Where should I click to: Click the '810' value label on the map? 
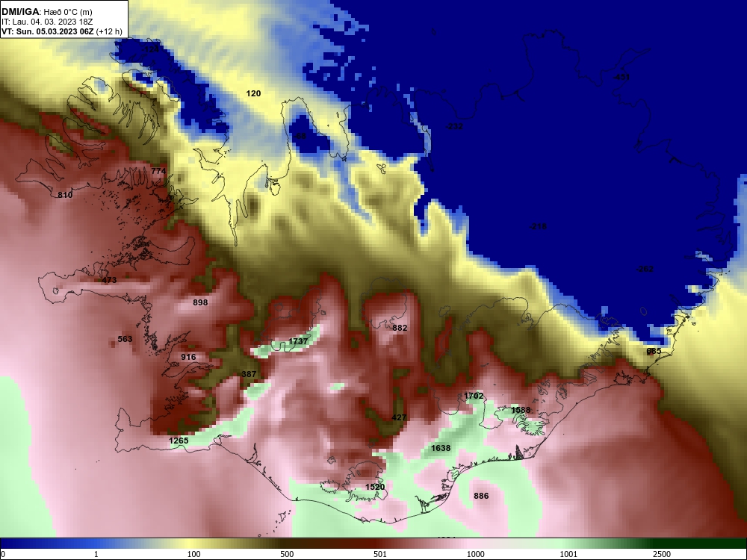coord(65,195)
